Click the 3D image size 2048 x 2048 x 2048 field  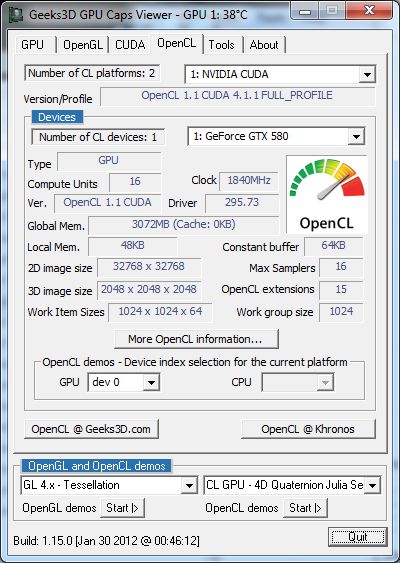pyautogui.click(x=149, y=290)
